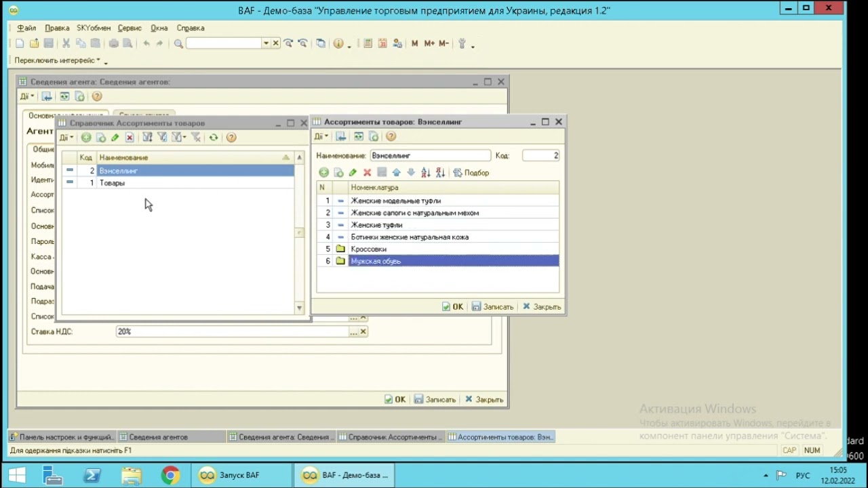The height and width of the screenshot is (488, 868).
Task: Open the calendar icon in main toolbar
Action: click(x=382, y=43)
